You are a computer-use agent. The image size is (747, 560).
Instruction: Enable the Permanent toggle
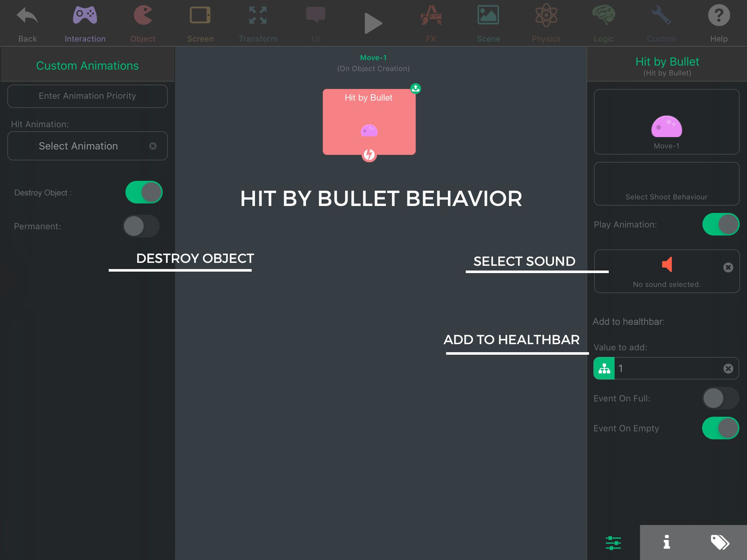141,226
